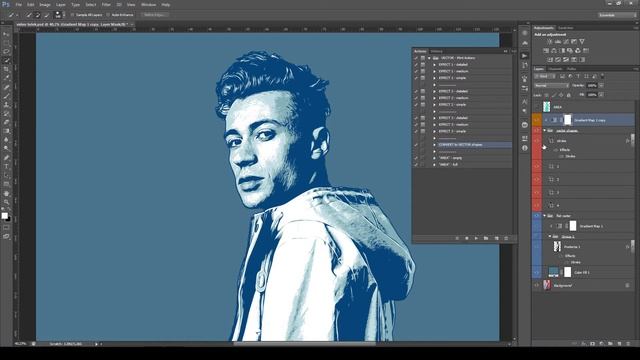Collapse the flat raster layer group
640x360 pixels.
pyautogui.click(x=544, y=216)
